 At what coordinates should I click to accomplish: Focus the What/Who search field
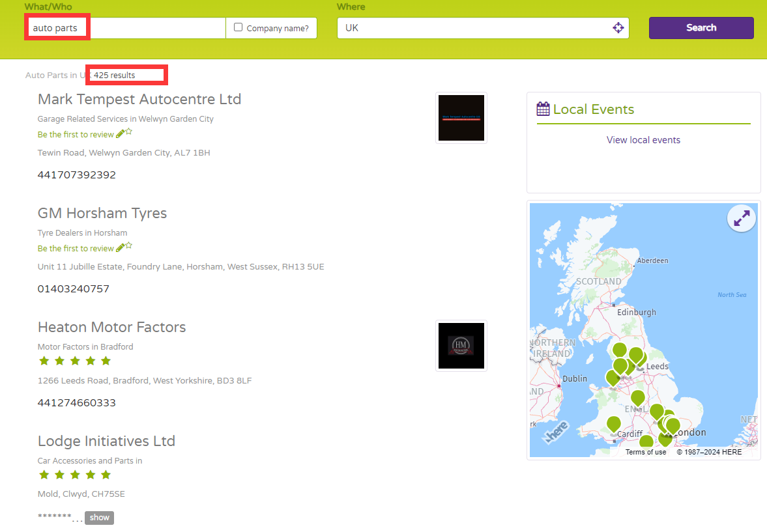[x=125, y=28]
